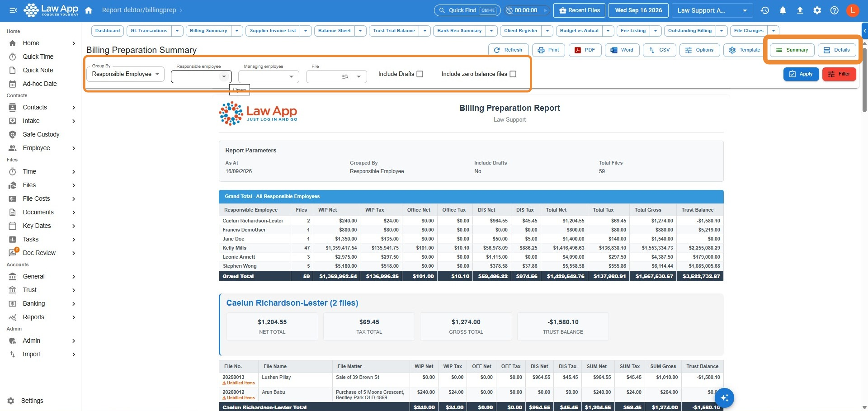Export report to CSV

(660, 50)
